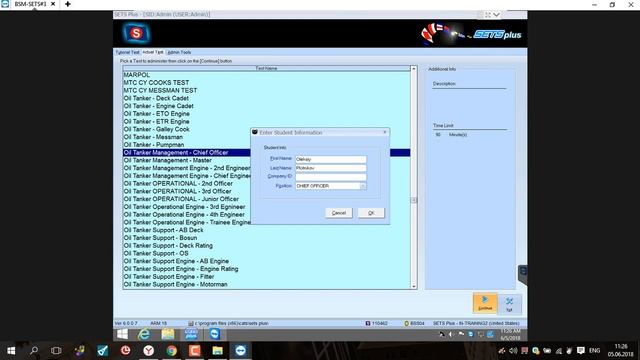Open the local Windows Start menu

tap(11, 351)
